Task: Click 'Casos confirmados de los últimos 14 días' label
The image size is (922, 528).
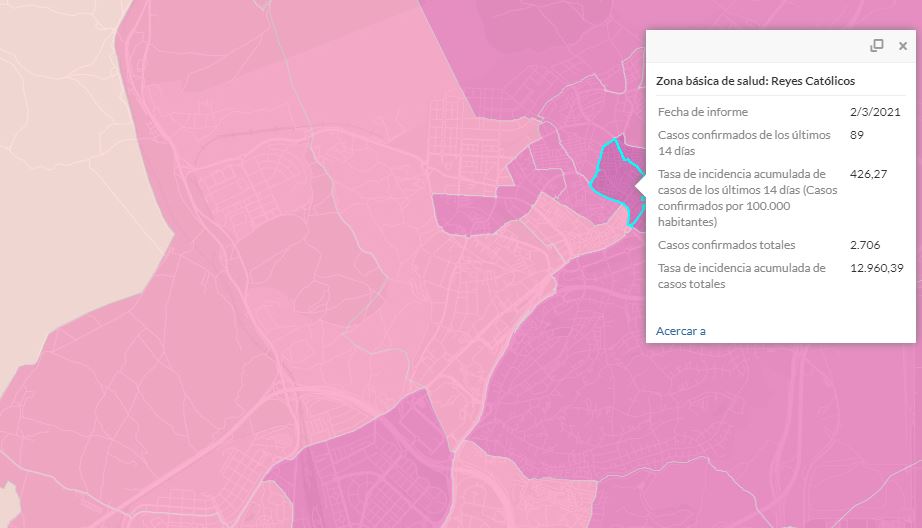Action: click(x=744, y=143)
